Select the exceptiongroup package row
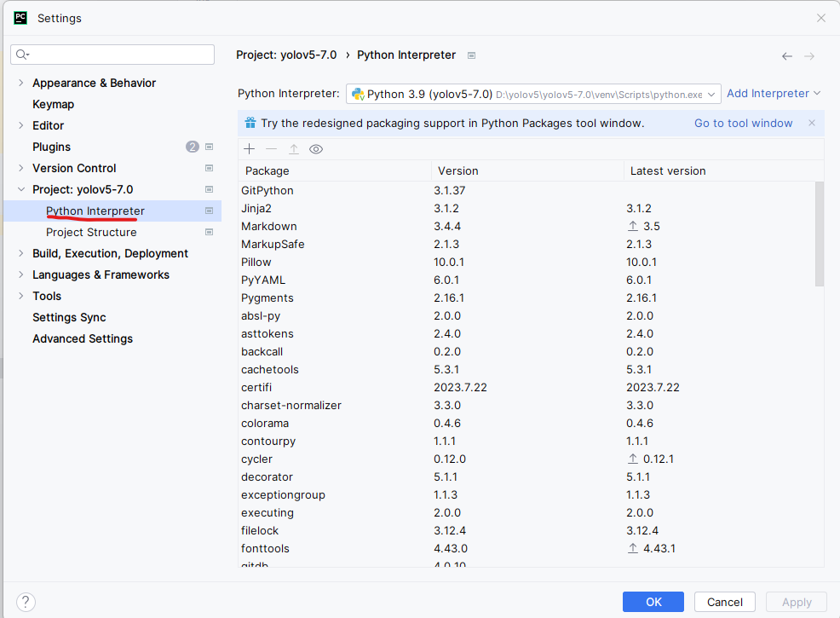Image resolution: width=840 pixels, height=618 pixels. (x=526, y=494)
